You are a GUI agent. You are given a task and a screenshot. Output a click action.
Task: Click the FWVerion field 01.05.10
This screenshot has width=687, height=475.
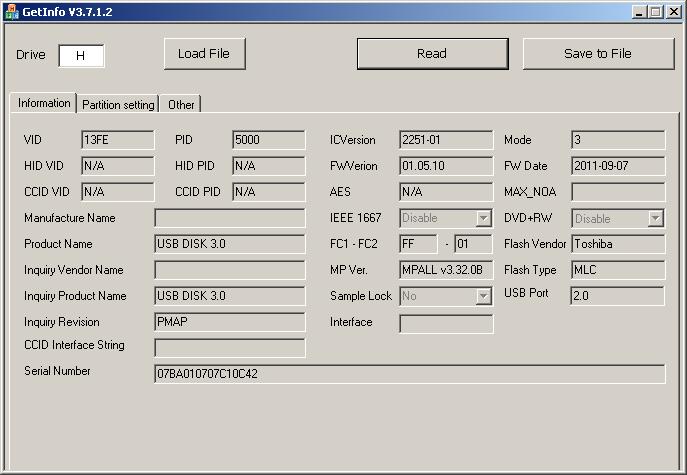tap(446, 166)
